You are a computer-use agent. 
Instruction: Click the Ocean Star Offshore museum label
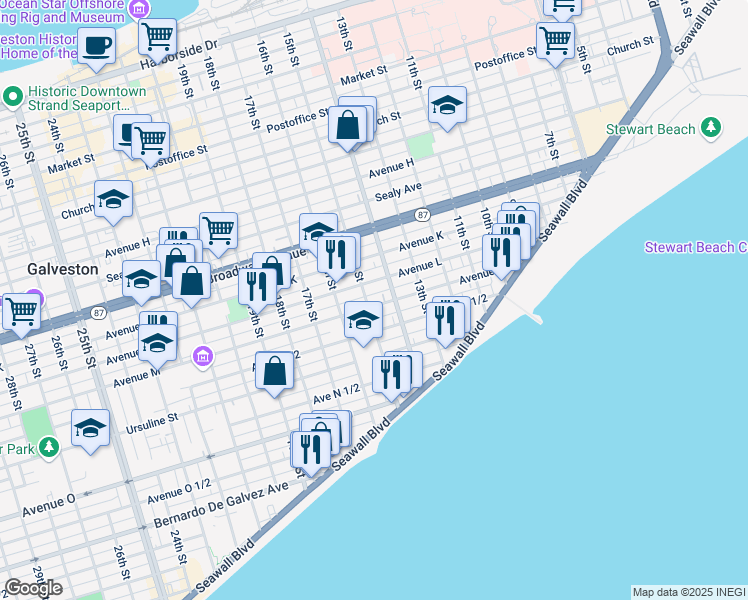[62, 10]
